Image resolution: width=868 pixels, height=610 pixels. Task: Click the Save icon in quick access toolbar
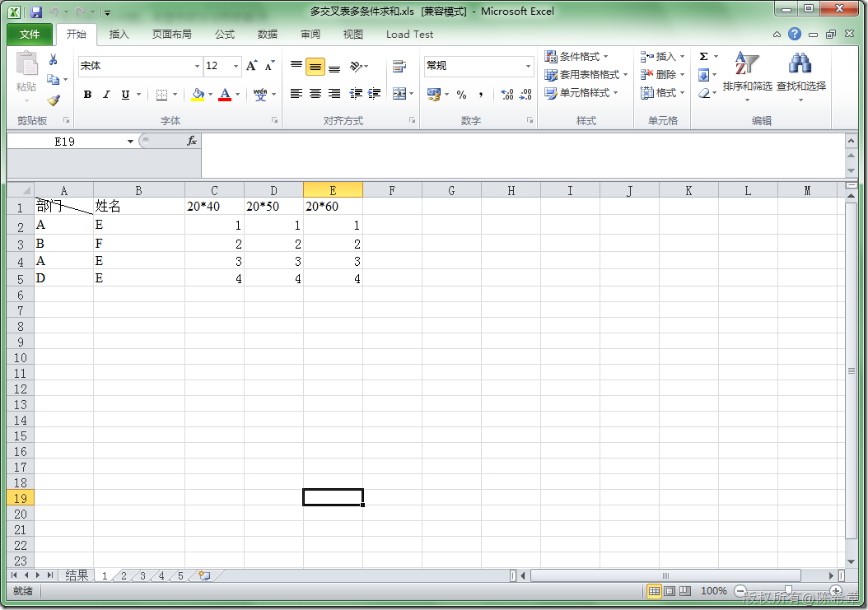(36, 12)
